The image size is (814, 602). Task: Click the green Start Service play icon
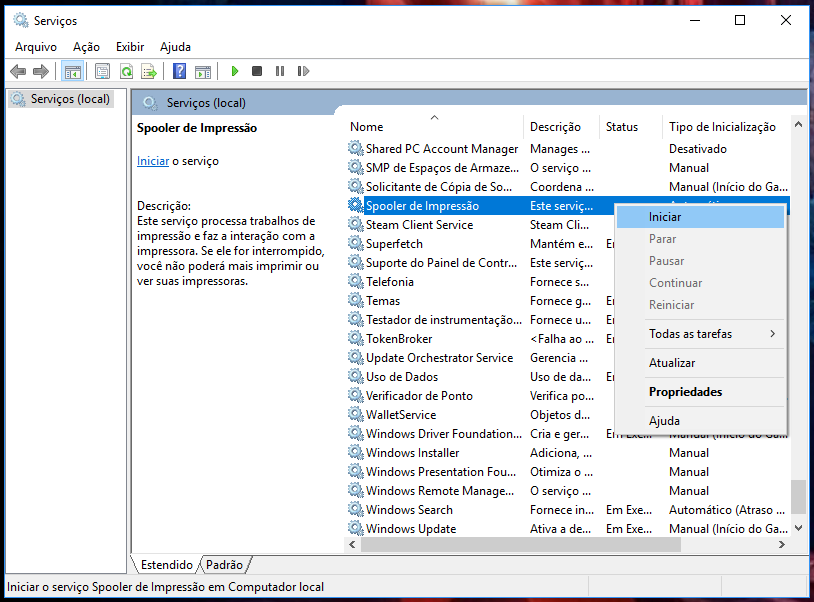(235, 71)
